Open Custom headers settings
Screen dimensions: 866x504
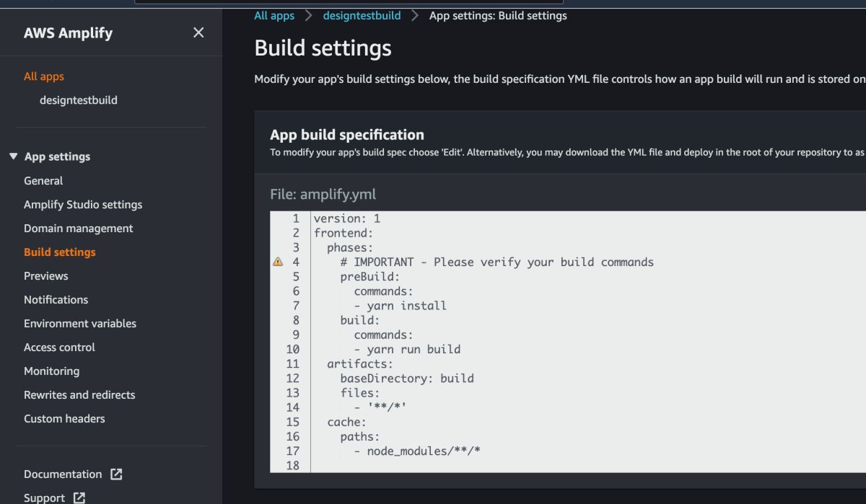tap(64, 419)
